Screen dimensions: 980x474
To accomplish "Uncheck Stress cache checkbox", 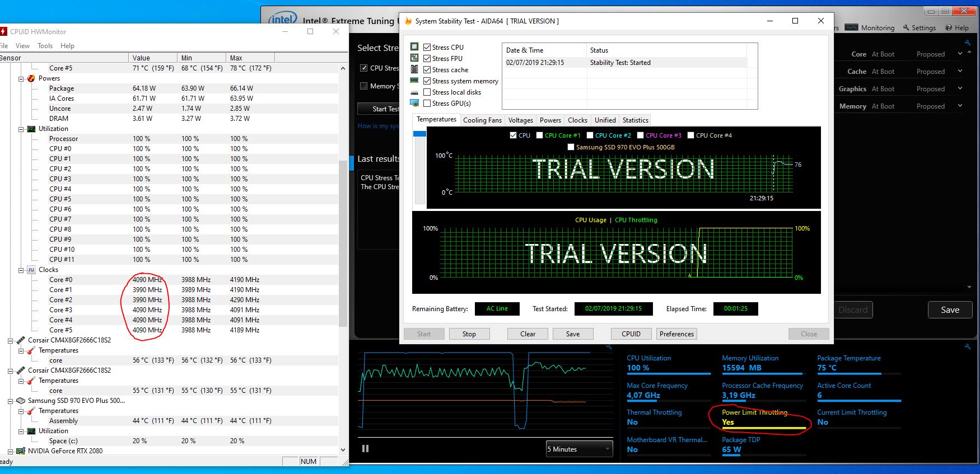I will [427, 70].
